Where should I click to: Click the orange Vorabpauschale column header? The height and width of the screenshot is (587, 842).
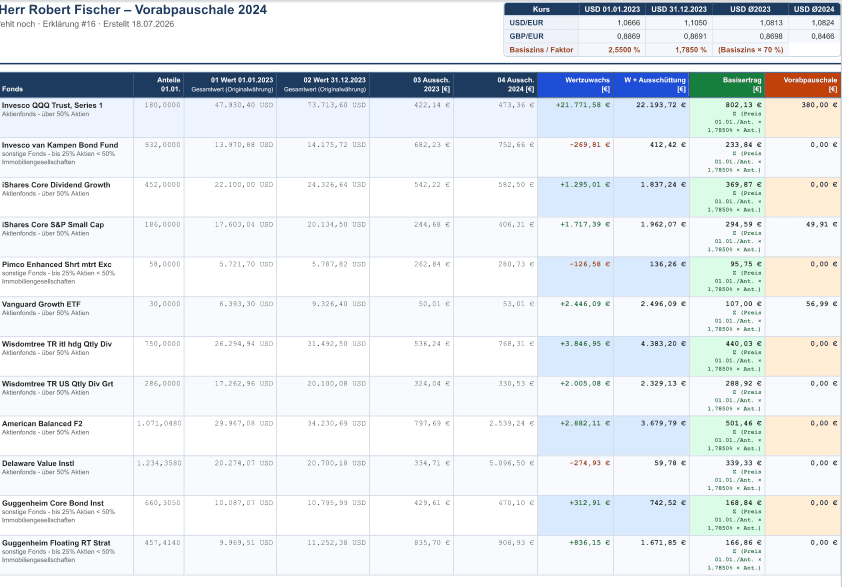click(803, 85)
